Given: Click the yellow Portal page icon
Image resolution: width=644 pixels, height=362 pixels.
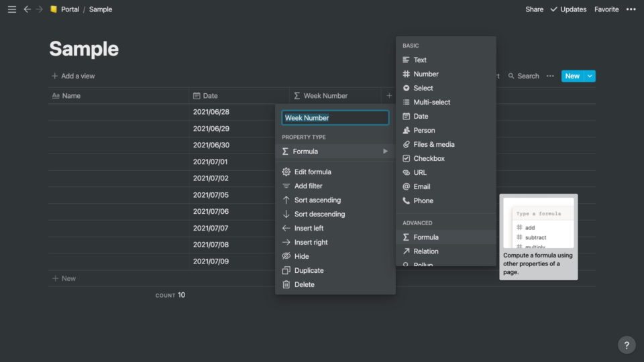Looking at the screenshot, I should pyautogui.click(x=54, y=9).
